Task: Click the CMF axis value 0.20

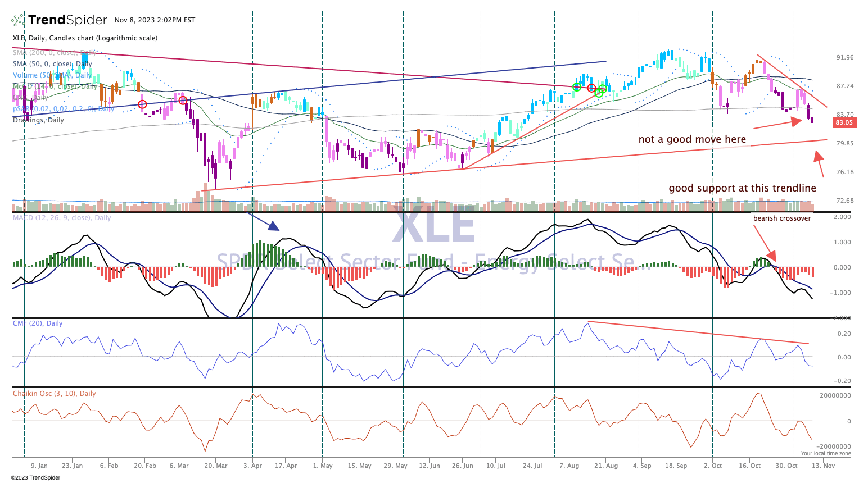Action: coord(844,334)
